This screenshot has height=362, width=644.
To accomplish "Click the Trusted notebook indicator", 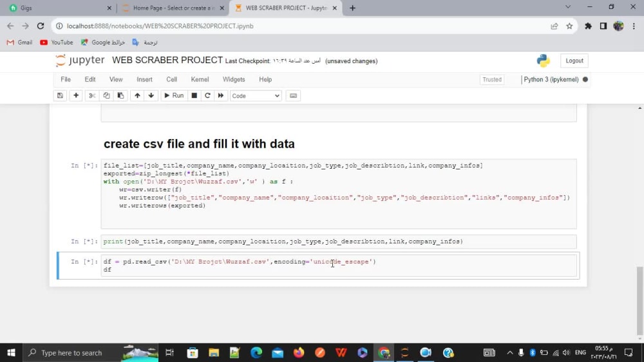I will tap(492, 79).
